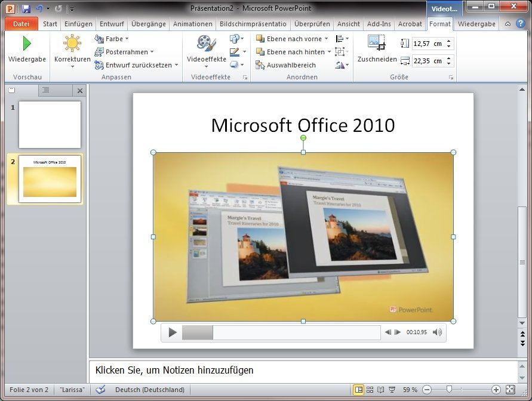Viewport: 532px width, 401px height.
Task: Switch to the outline tab in slide pane
Action: [45, 90]
